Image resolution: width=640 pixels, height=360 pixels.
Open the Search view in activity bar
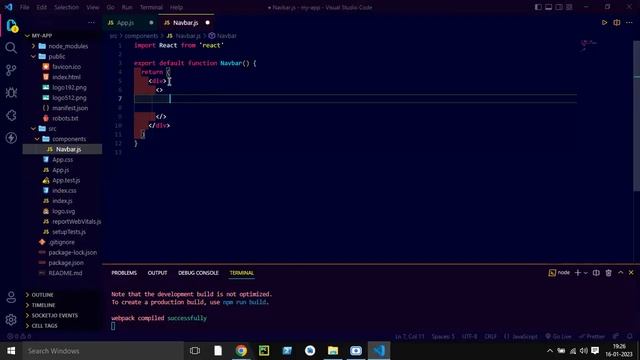11,48
